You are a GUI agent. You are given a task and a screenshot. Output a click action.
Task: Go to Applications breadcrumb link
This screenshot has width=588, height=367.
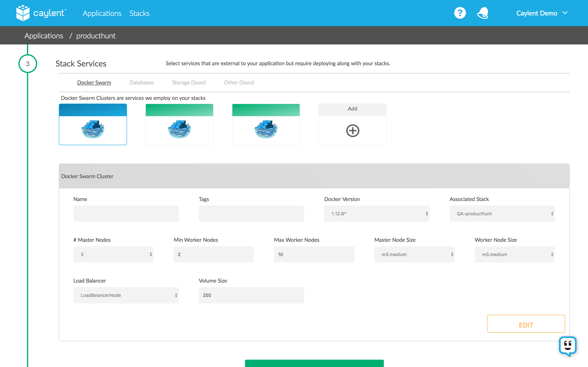44,36
